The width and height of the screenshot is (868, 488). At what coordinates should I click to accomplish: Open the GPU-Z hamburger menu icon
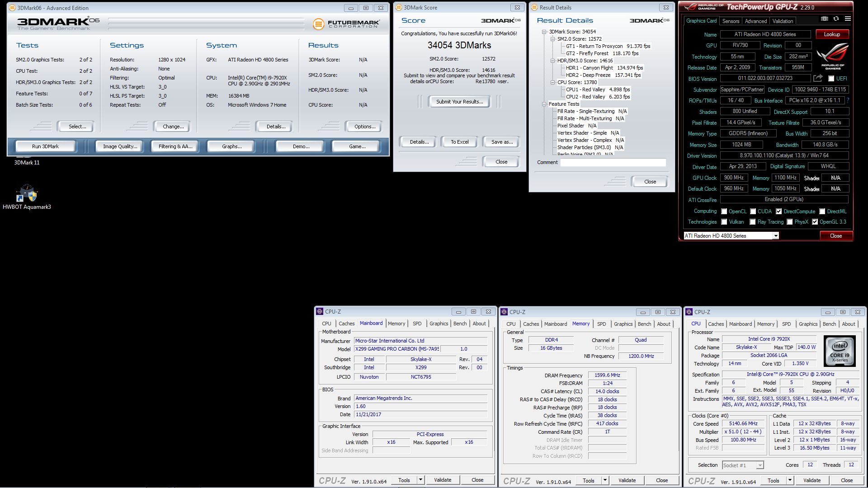pos(848,19)
